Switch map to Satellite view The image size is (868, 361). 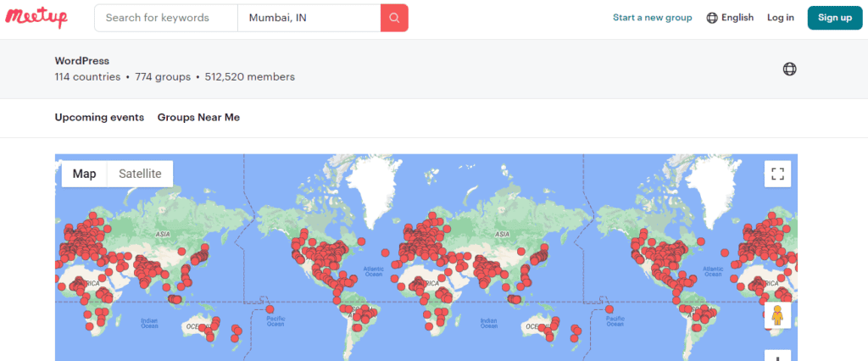coord(140,174)
